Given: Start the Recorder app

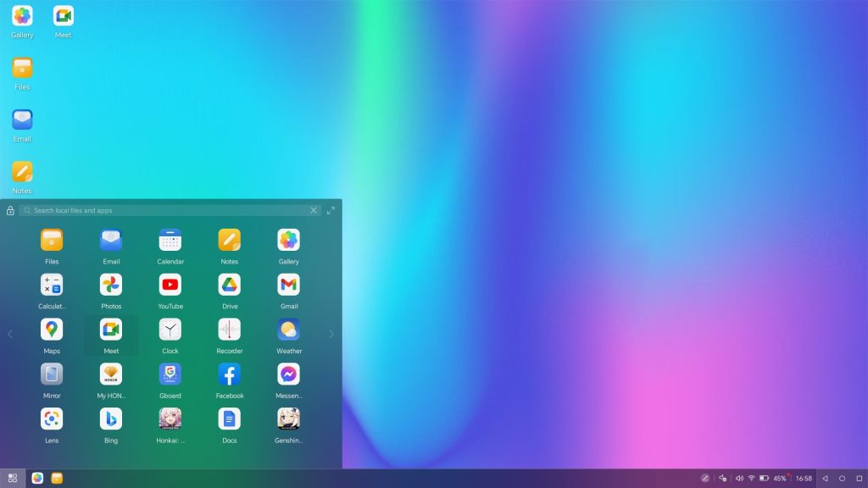Looking at the screenshot, I should pos(230,330).
